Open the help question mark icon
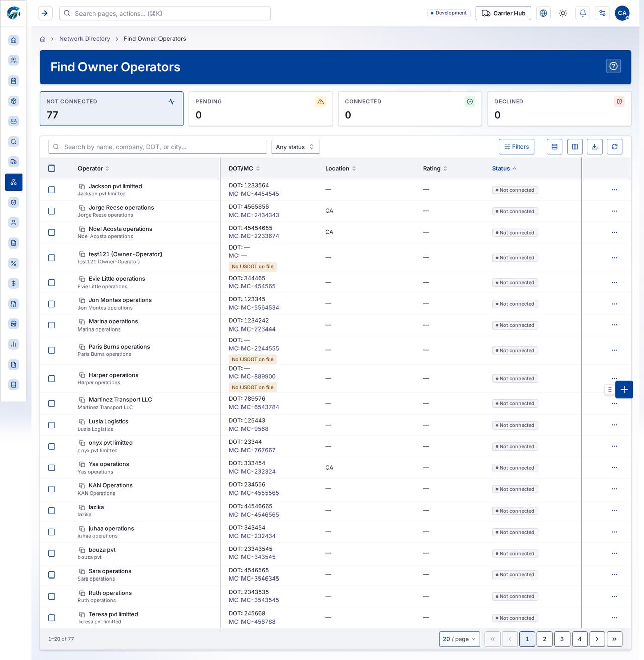644x660 pixels. (613, 66)
